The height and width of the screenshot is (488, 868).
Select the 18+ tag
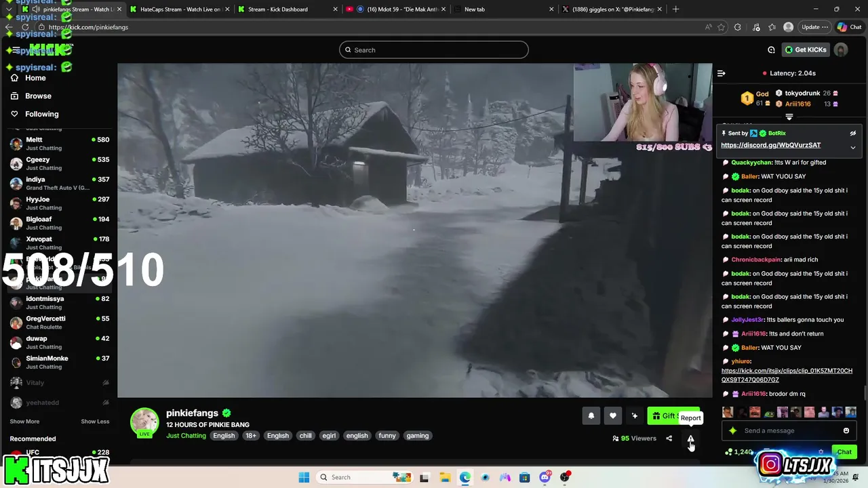(x=251, y=436)
